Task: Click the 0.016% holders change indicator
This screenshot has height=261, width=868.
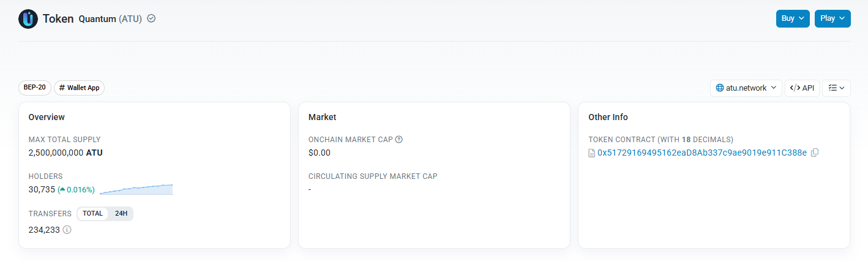Action: click(77, 190)
